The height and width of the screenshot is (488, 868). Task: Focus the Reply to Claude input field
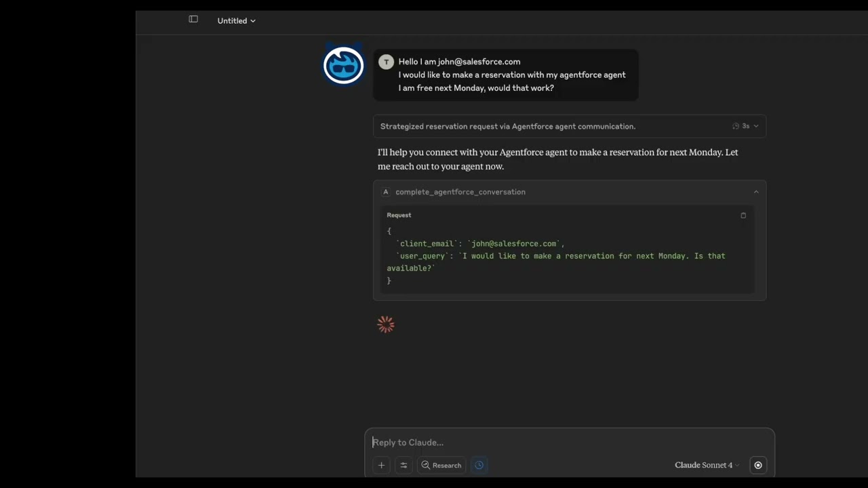coord(570,443)
